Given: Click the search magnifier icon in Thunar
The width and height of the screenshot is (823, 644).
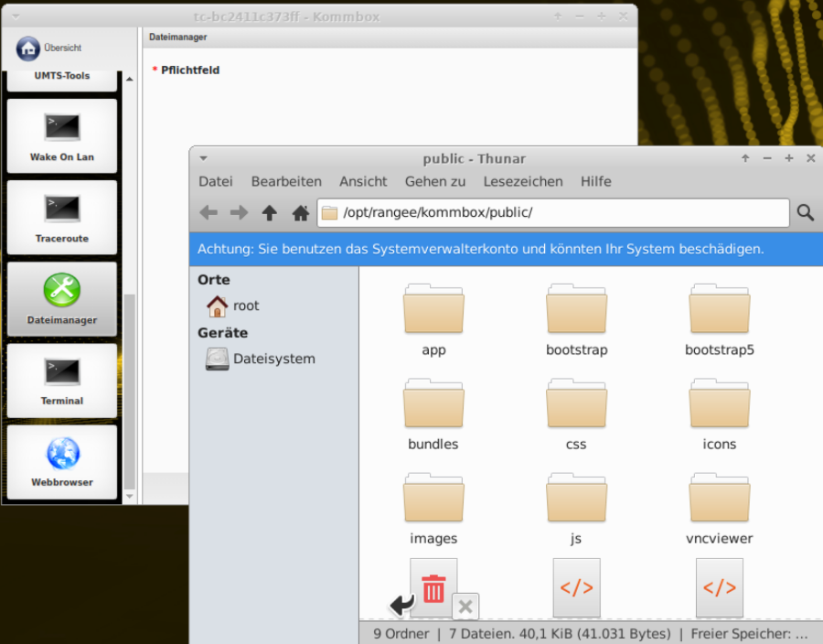Looking at the screenshot, I should tap(805, 213).
